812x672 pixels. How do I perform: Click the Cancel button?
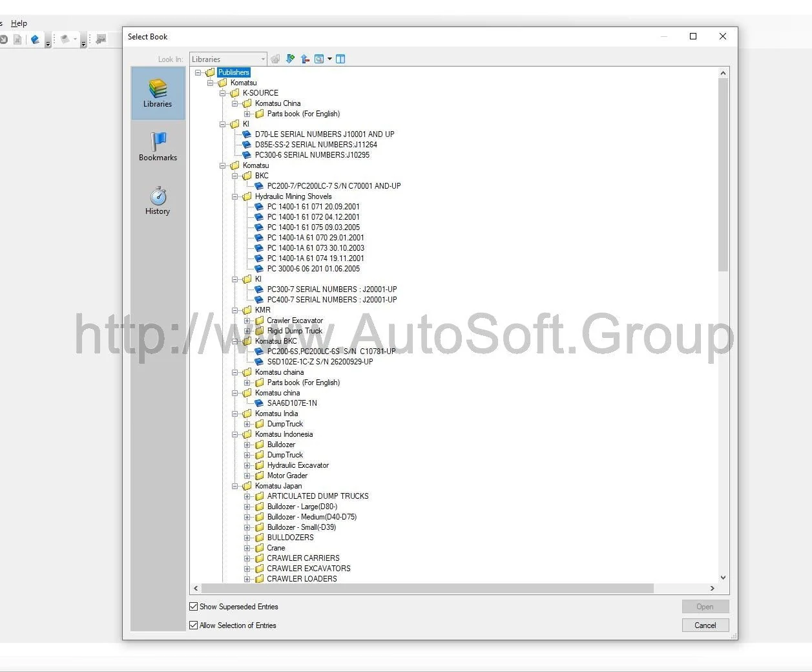(x=705, y=625)
